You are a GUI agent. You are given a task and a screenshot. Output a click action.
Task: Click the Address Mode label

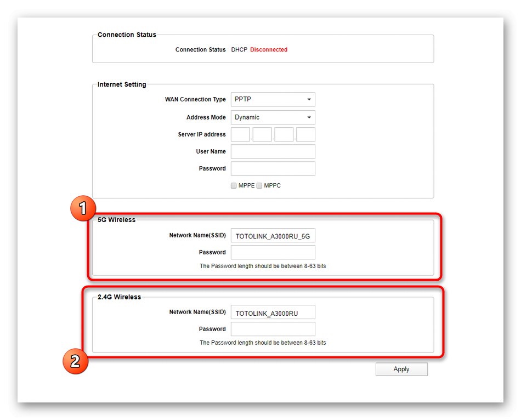(x=206, y=117)
